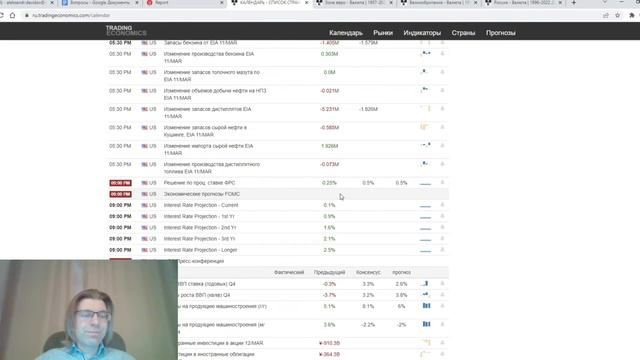
Task: Switch to Report browser tab
Action: pyautogui.click(x=184, y=3)
